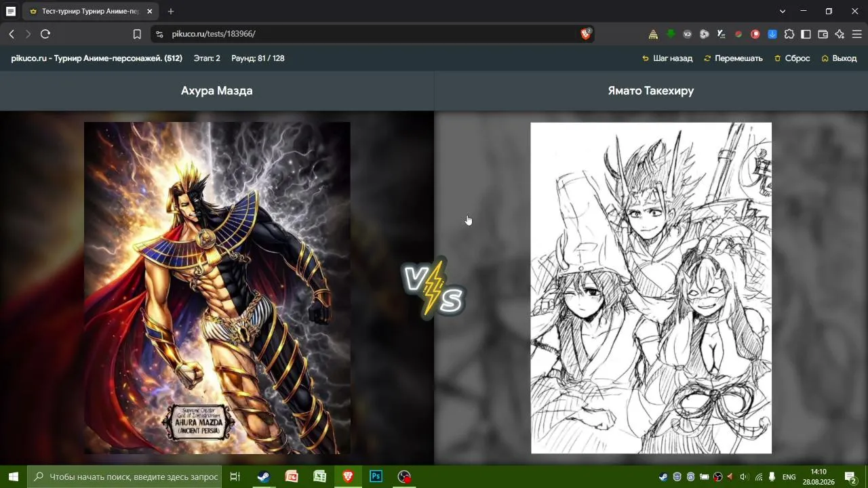Screen dimensions: 868x488
Task: Go back to the previous browser page
Action: pos(12,34)
